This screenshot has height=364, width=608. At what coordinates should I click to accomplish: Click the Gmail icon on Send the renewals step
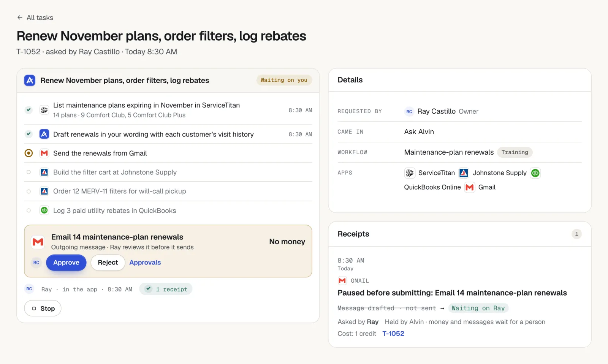[x=44, y=153]
